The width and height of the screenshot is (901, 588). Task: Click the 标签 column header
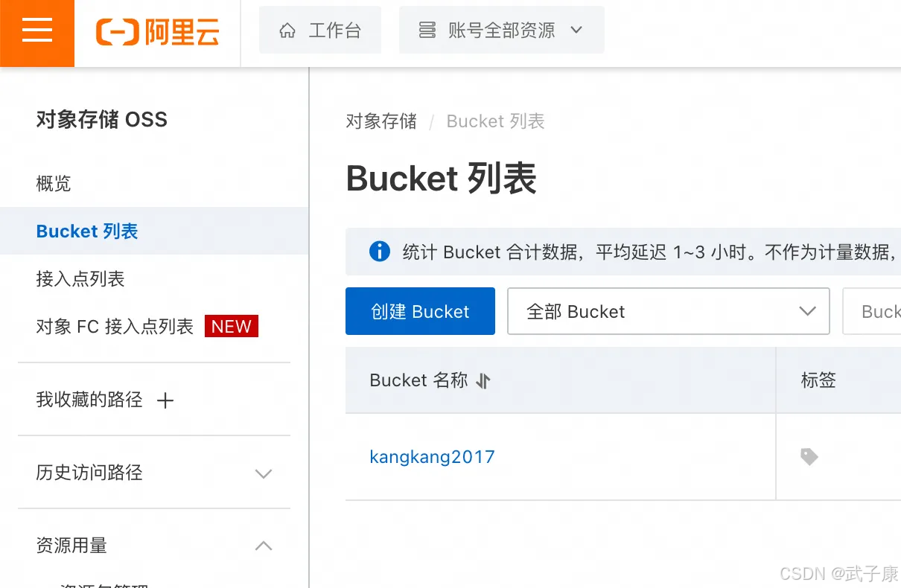coord(818,380)
